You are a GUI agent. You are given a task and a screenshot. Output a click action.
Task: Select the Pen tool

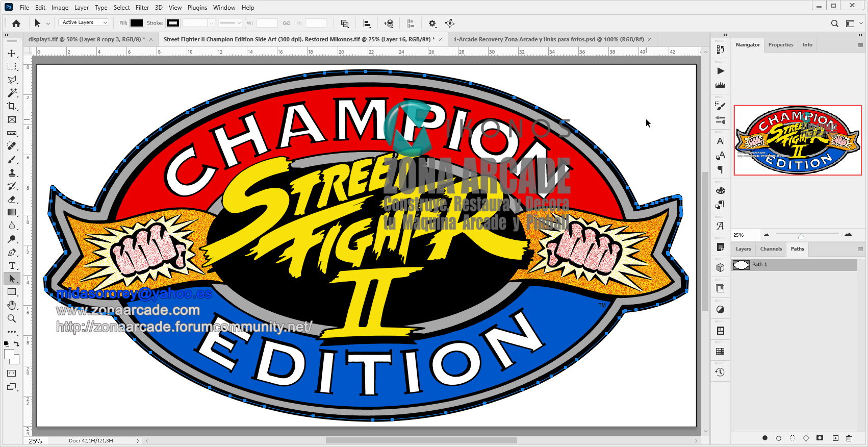(x=12, y=253)
